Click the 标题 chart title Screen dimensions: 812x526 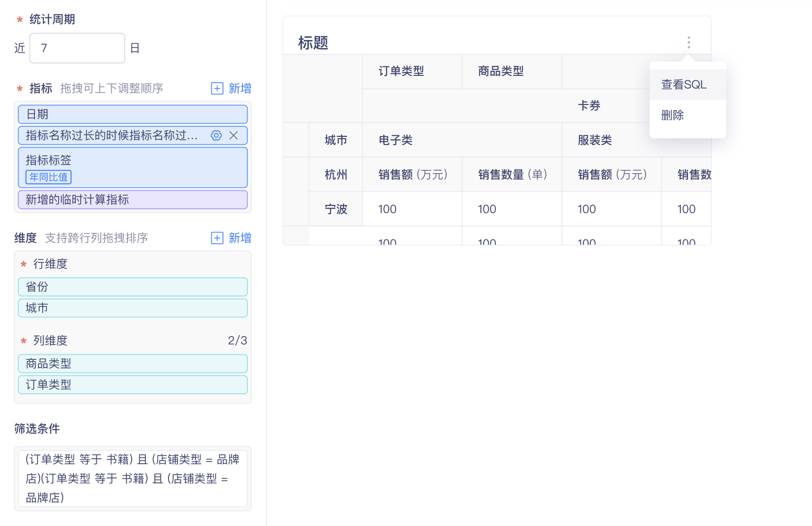[x=313, y=43]
